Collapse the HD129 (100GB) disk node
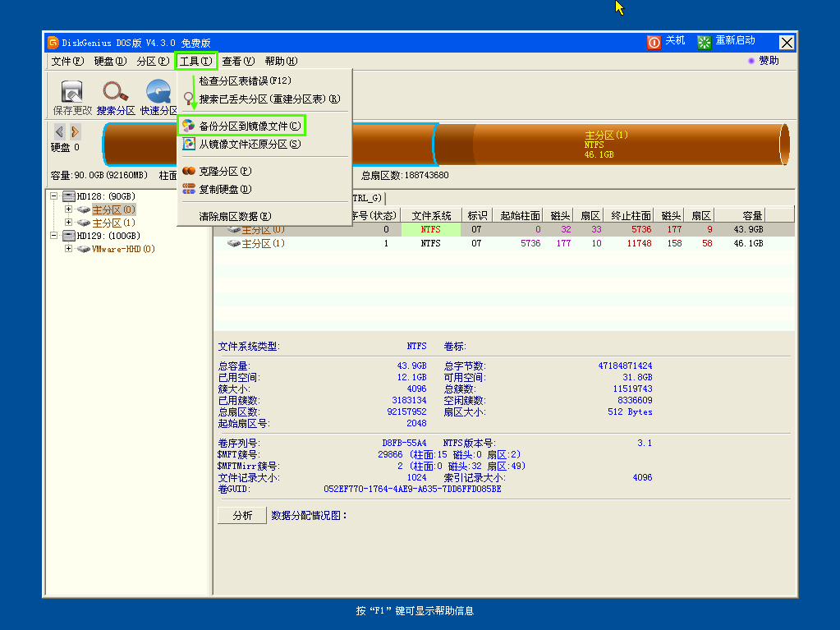840x630 pixels. [53, 235]
